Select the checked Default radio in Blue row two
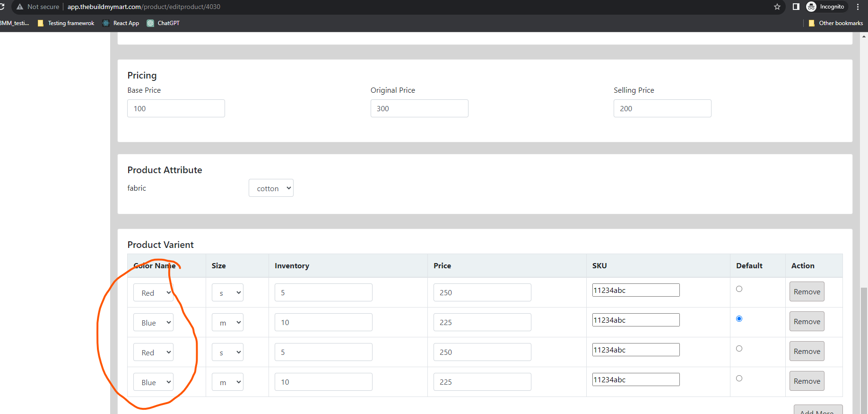This screenshot has width=868, height=414. 739,319
